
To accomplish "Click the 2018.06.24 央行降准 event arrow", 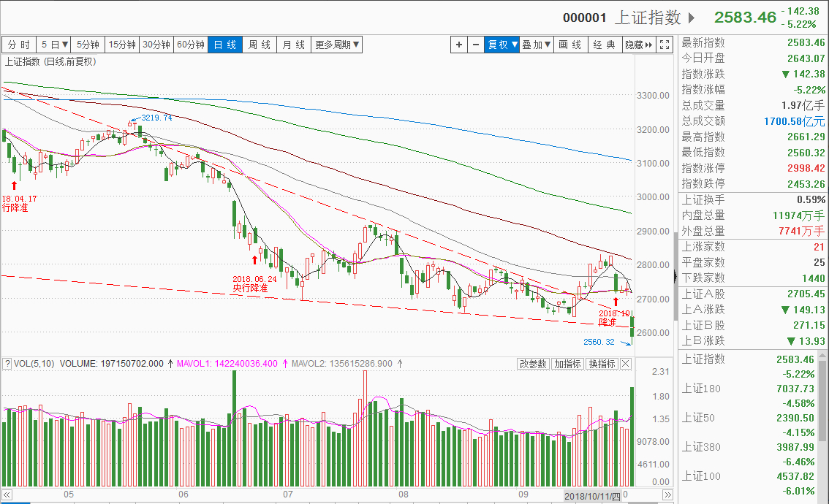I will [255, 260].
